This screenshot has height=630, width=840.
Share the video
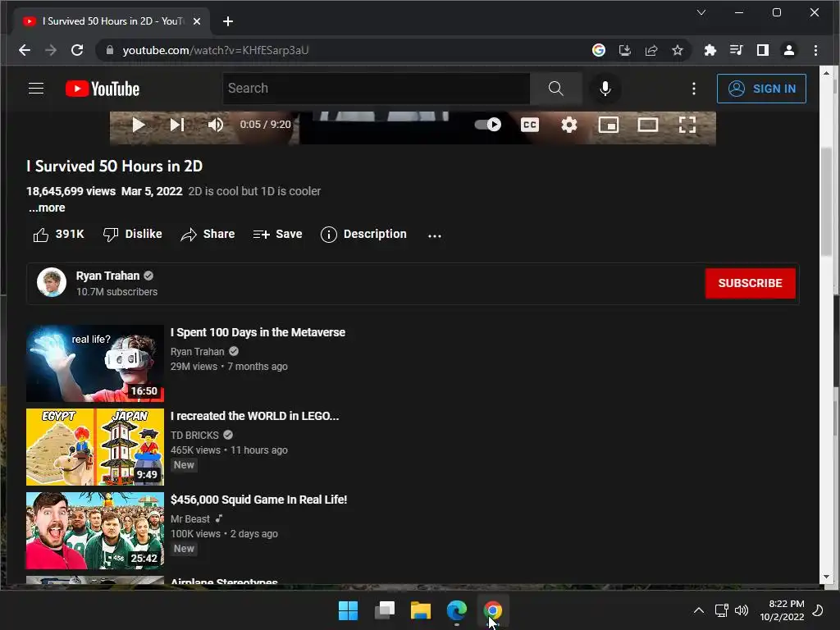pyautogui.click(x=208, y=234)
